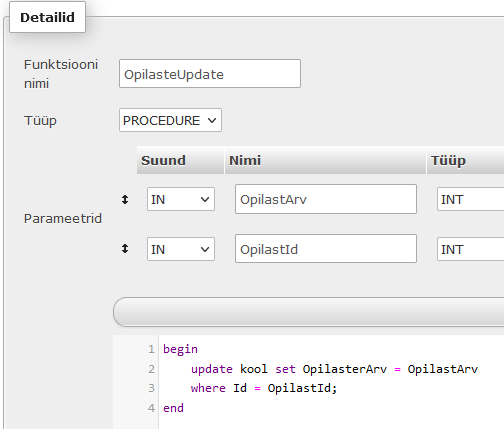The height and width of the screenshot is (429, 504).
Task: Click the OpilastArv parameter name field
Action: point(326,199)
